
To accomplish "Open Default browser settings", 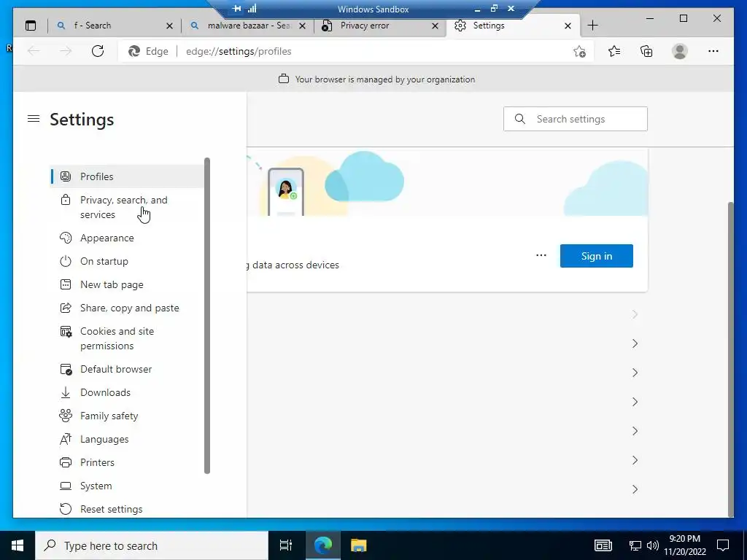I will [x=127, y=369].
